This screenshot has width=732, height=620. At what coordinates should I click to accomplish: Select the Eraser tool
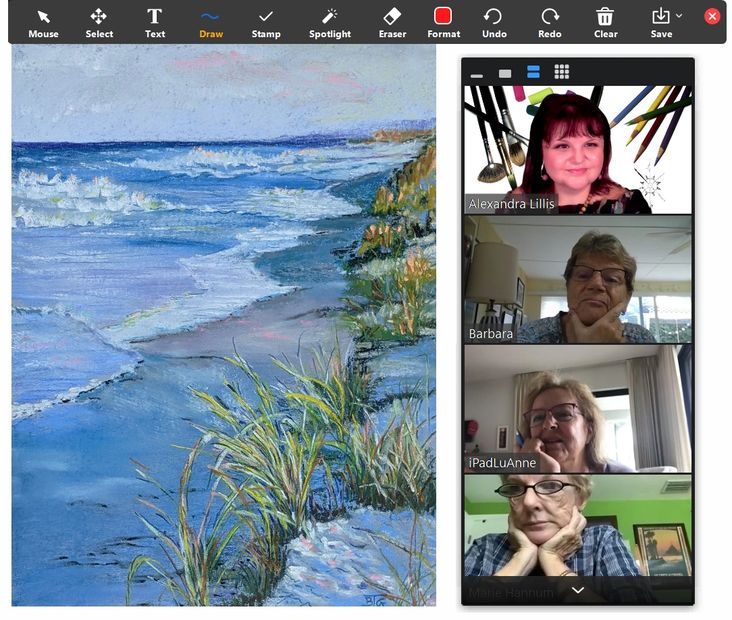pos(392,22)
